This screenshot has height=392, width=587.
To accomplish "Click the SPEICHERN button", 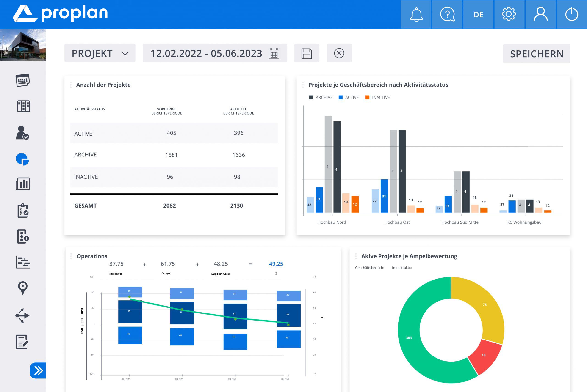I will coord(537,54).
